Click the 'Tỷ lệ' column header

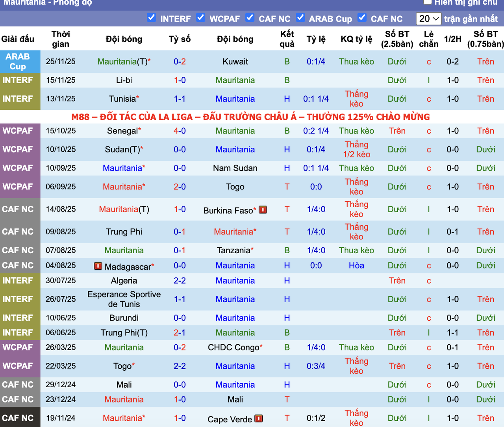point(316,39)
